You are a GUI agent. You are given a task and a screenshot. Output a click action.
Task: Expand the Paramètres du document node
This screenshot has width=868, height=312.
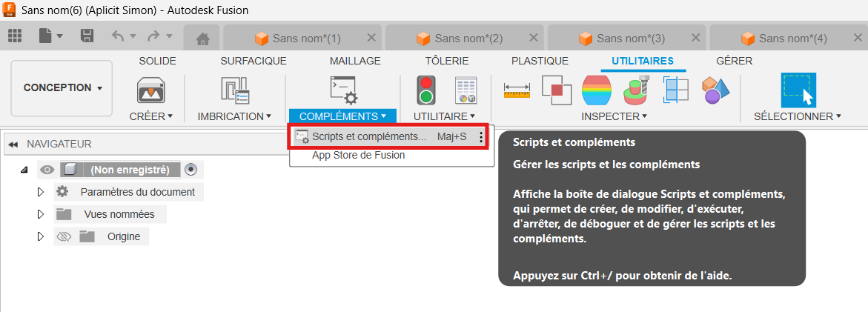[41, 192]
